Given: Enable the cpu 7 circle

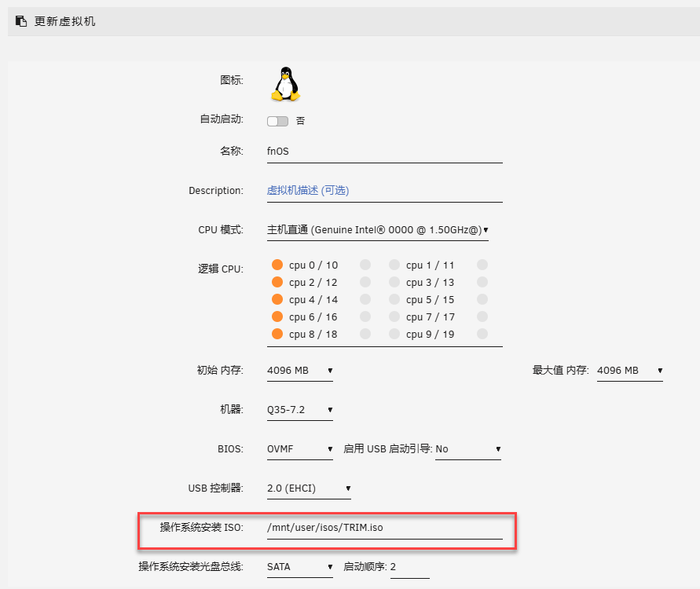Looking at the screenshot, I should click(x=394, y=316).
